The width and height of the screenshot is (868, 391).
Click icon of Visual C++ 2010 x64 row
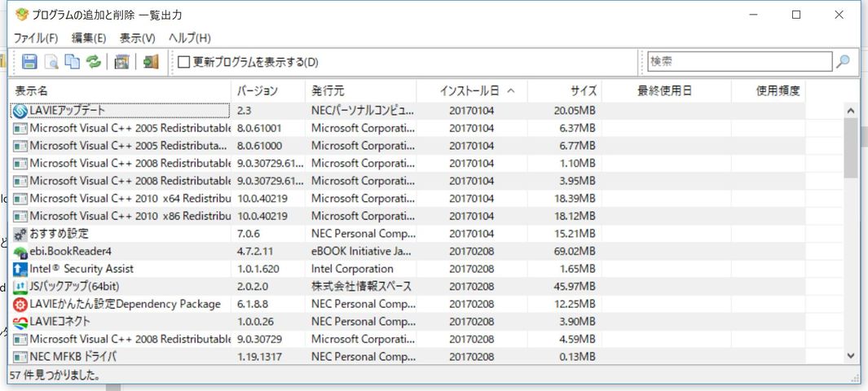point(20,199)
